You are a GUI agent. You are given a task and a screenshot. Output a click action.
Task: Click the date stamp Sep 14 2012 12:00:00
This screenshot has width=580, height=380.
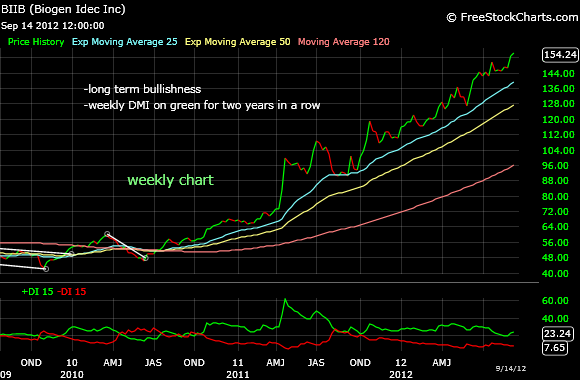[x=53, y=26]
